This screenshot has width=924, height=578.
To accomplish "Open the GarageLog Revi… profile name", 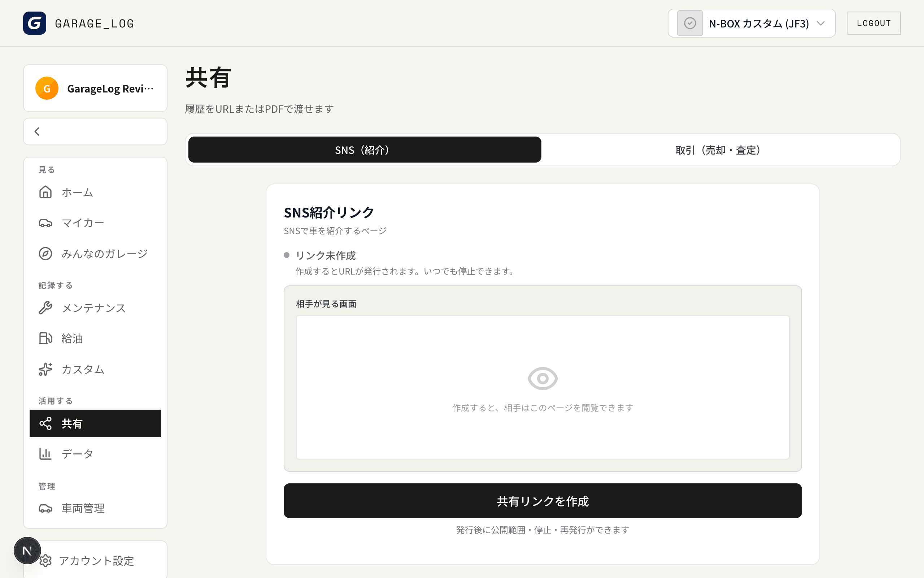I will pyautogui.click(x=110, y=89).
